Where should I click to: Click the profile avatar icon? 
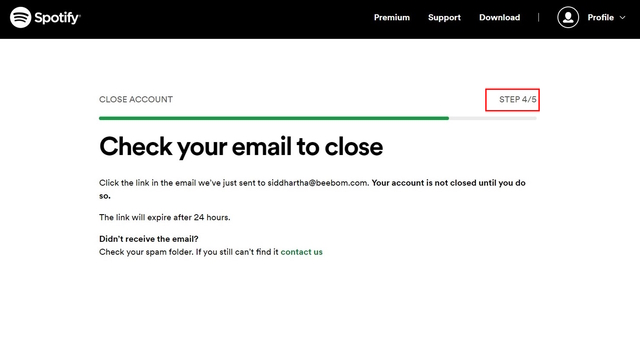568,18
